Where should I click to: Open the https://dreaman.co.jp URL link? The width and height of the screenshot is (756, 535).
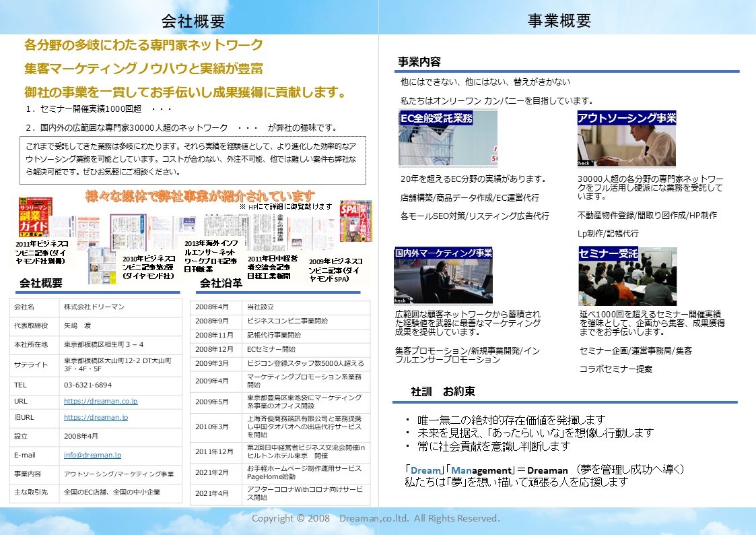point(101,402)
